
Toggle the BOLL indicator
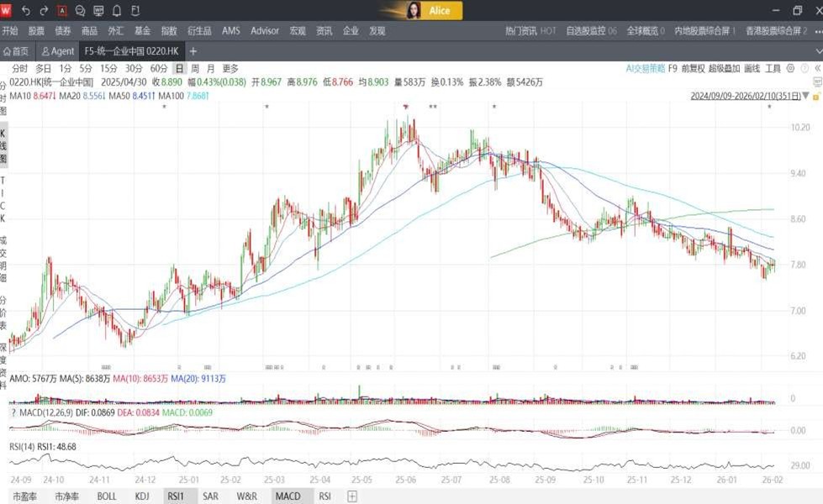[107, 496]
